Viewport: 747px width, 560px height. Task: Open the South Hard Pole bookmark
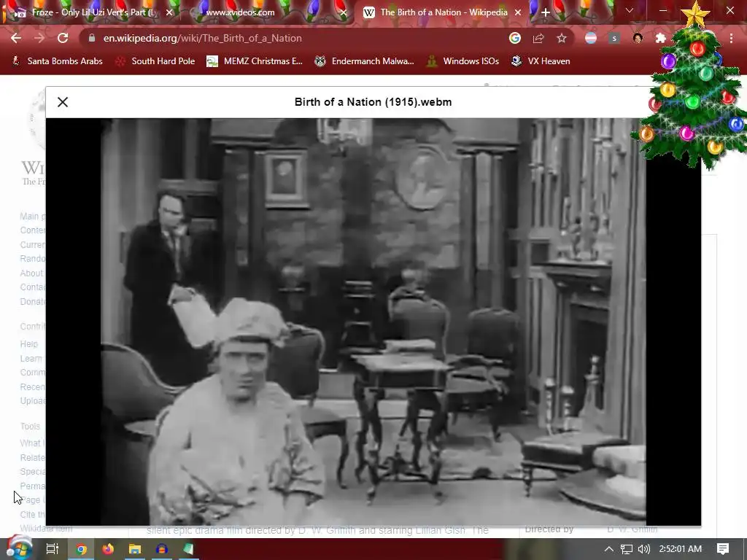pyautogui.click(x=155, y=61)
